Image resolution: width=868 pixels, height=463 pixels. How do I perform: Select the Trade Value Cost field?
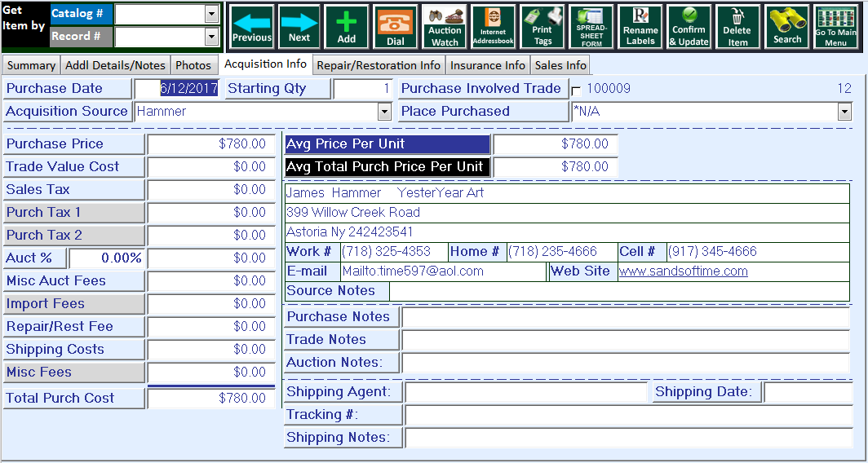pos(211,166)
